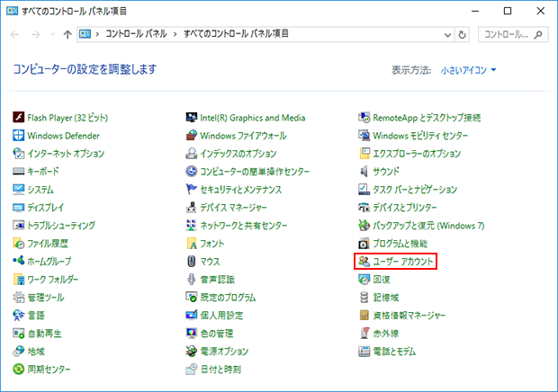This screenshot has width=558, height=392.
Task: Click the 赤外線 infrared icon
Action: [x=364, y=333]
